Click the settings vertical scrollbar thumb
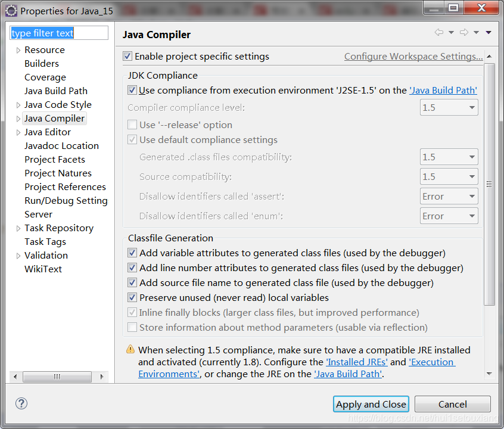The width and height of the screenshot is (504, 429). tap(489, 184)
